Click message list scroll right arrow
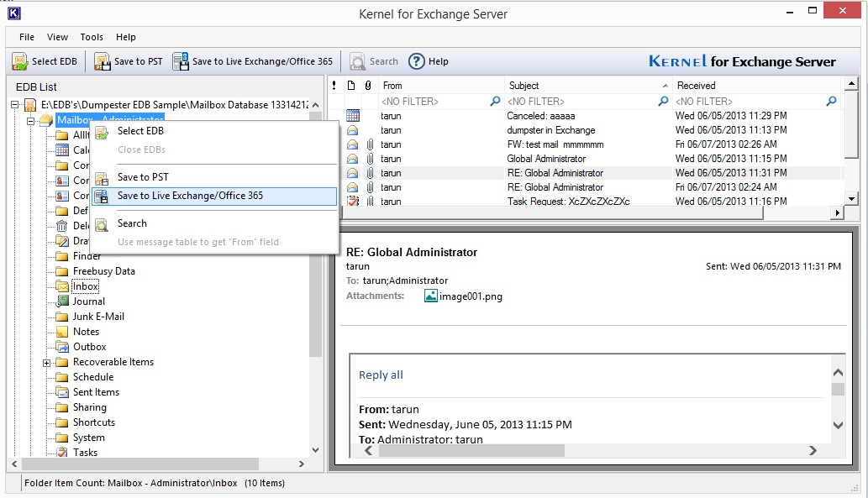Viewport: 868px width, 498px height. point(837,212)
